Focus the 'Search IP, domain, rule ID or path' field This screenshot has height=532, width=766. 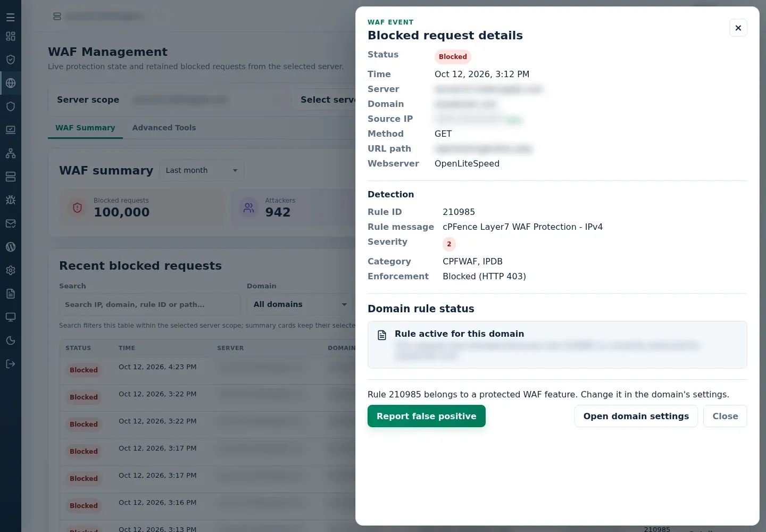pyautogui.click(x=149, y=304)
